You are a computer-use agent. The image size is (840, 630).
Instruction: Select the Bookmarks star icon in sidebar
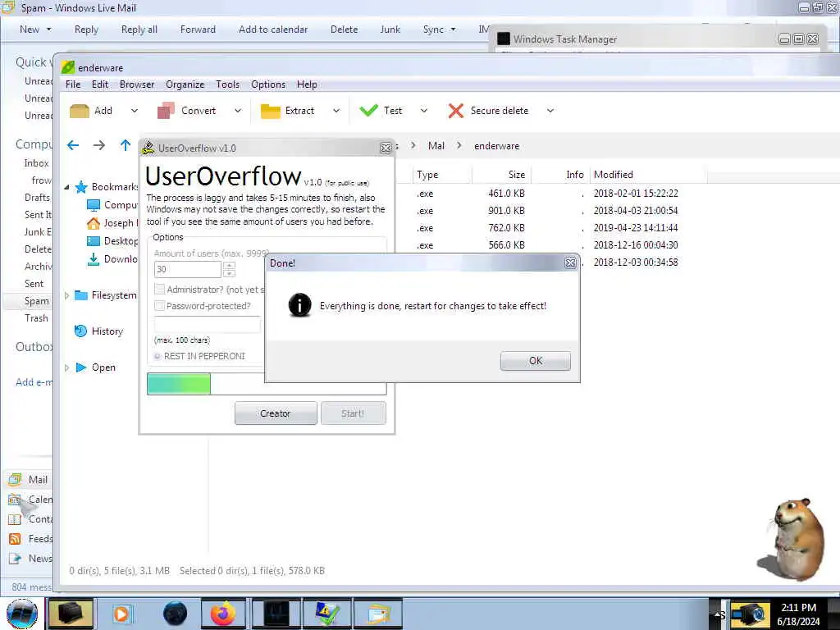[81, 187]
